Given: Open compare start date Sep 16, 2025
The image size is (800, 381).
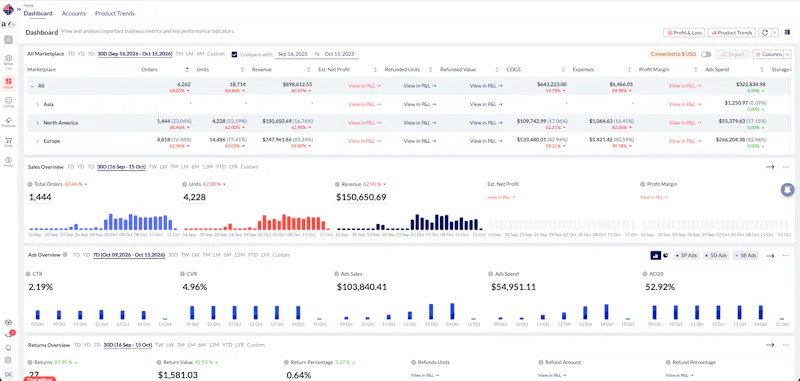Looking at the screenshot, I should pos(292,54).
